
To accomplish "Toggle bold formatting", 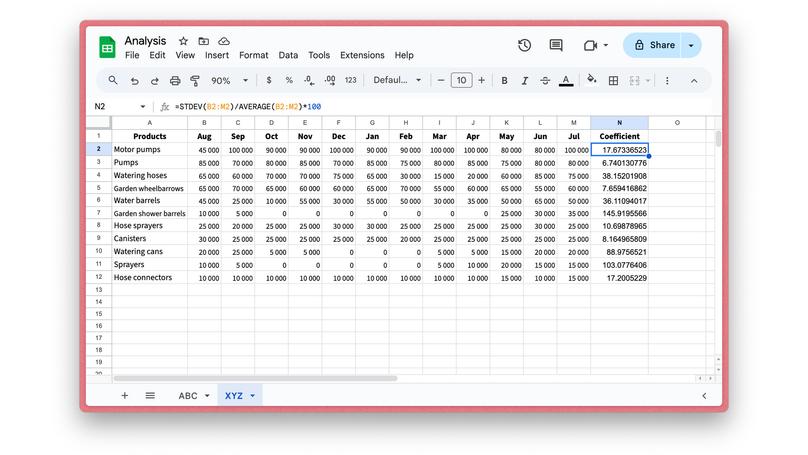I will pyautogui.click(x=504, y=81).
